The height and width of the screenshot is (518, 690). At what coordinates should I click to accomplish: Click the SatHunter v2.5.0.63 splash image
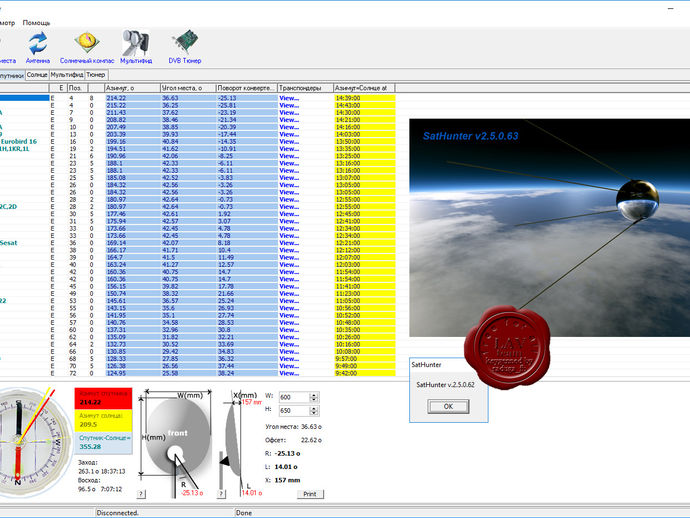(550, 228)
